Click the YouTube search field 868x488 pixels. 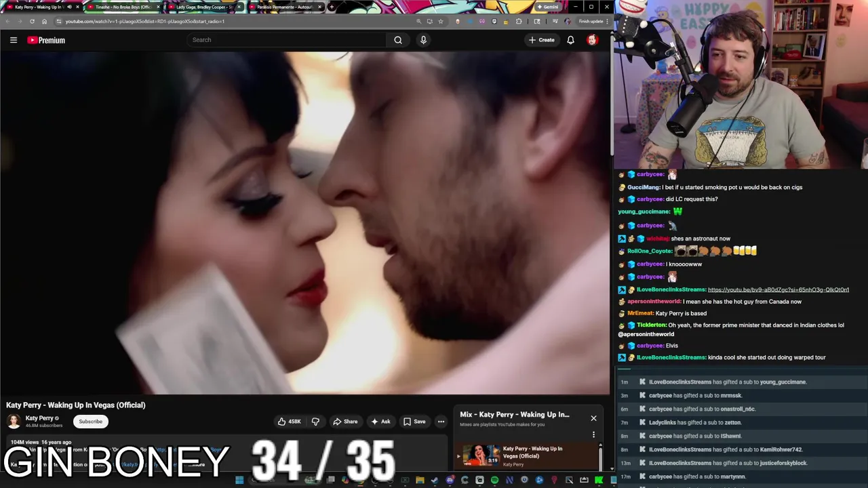coord(286,40)
